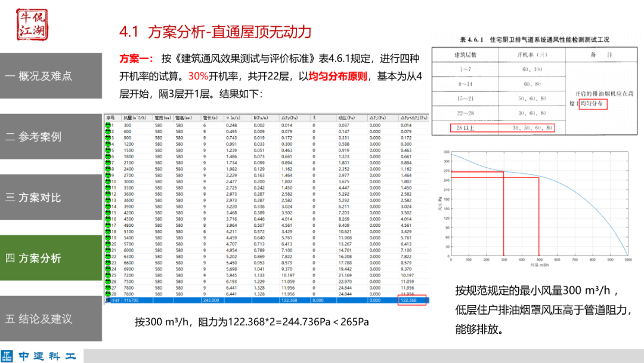Image resolution: width=644 pixels, height=363 pixels.
Task: Click the green face icon of row 27
Action: (x=108, y=288)
